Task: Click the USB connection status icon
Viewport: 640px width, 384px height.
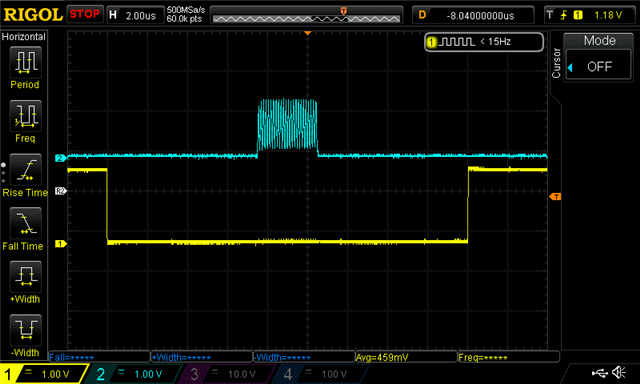Action: click(x=600, y=372)
